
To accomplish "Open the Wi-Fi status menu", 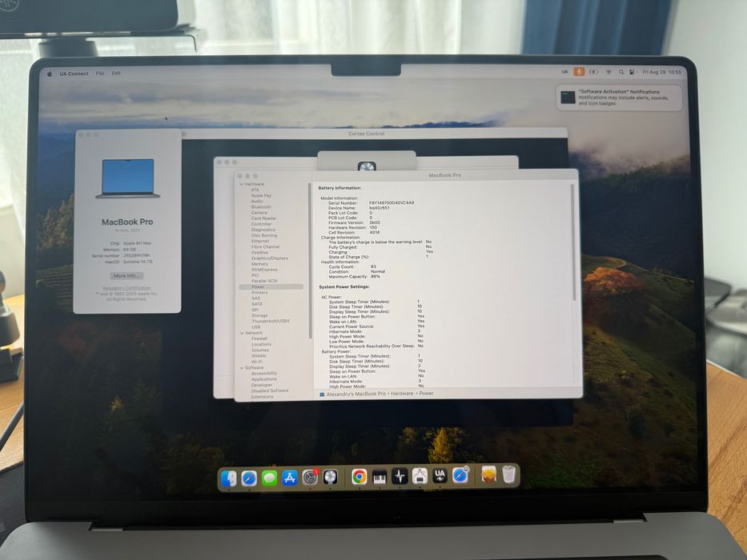I will tap(608, 72).
